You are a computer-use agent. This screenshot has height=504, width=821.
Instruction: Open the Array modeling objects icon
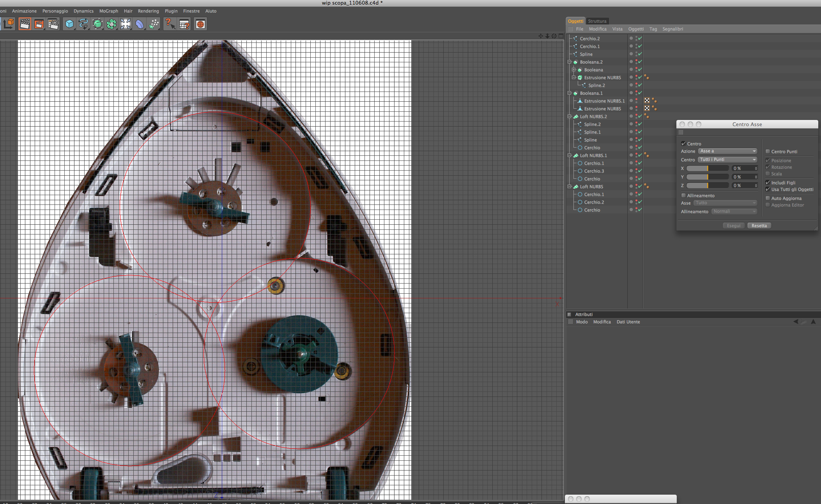pos(111,24)
